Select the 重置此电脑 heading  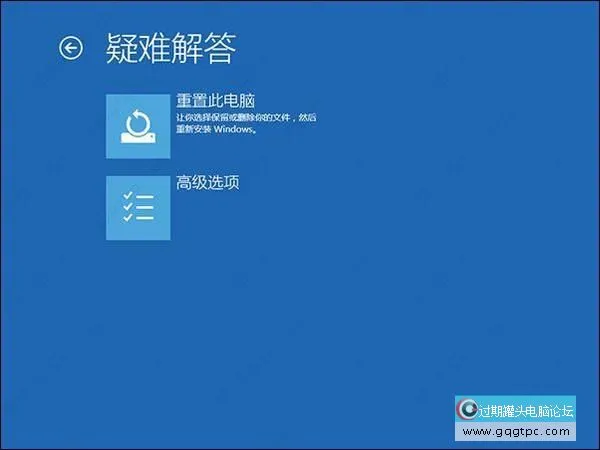point(215,101)
